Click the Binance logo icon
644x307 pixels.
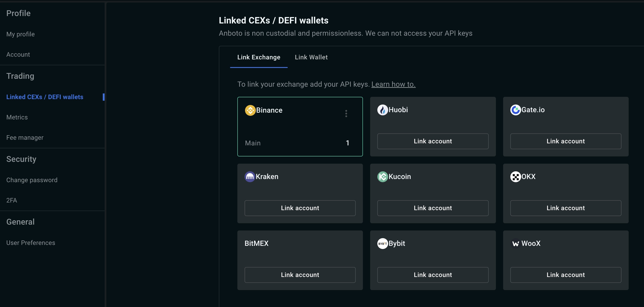pyautogui.click(x=250, y=110)
